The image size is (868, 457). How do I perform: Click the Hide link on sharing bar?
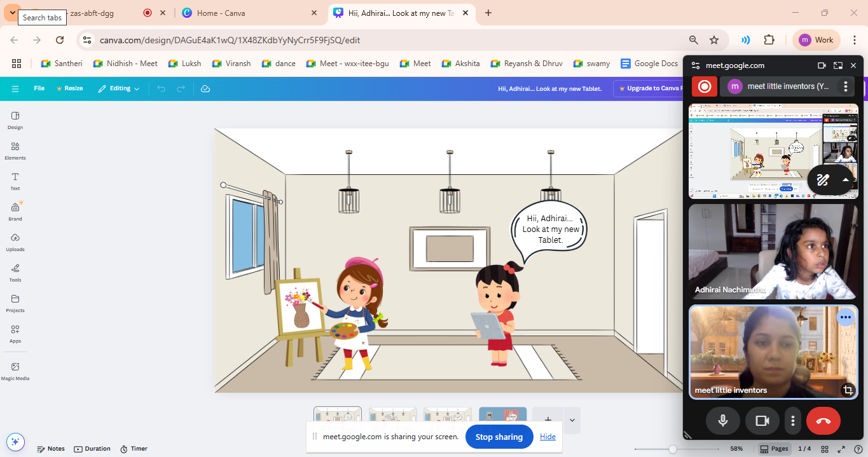click(548, 437)
